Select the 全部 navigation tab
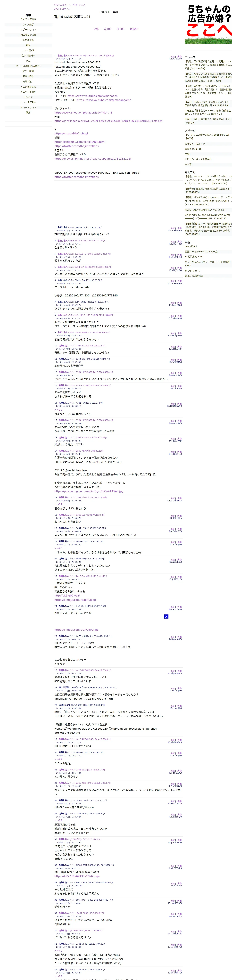Viewport: 232px width, 980px height. [96, 29]
